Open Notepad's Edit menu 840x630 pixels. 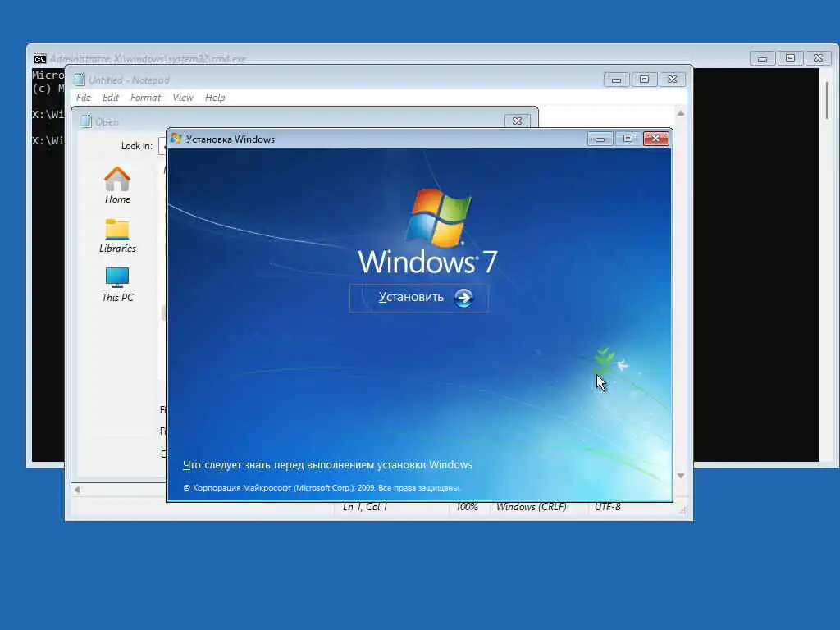tap(111, 98)
